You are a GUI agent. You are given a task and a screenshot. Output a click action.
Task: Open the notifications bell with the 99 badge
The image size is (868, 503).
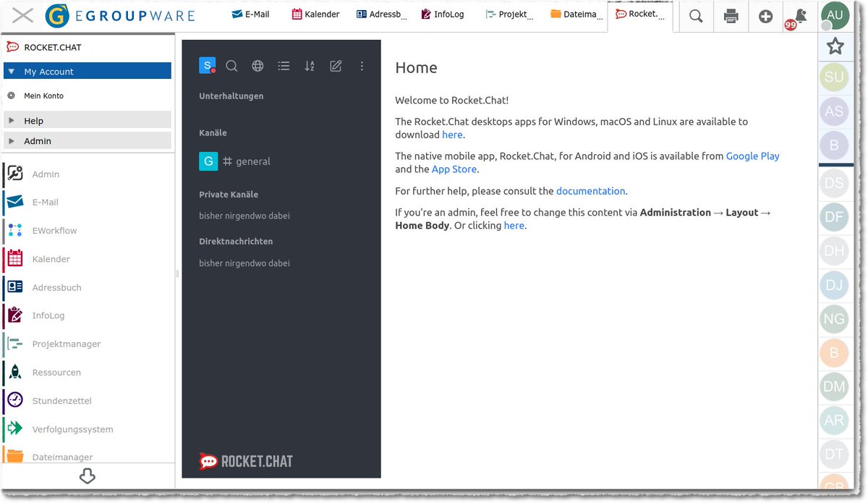796,17
